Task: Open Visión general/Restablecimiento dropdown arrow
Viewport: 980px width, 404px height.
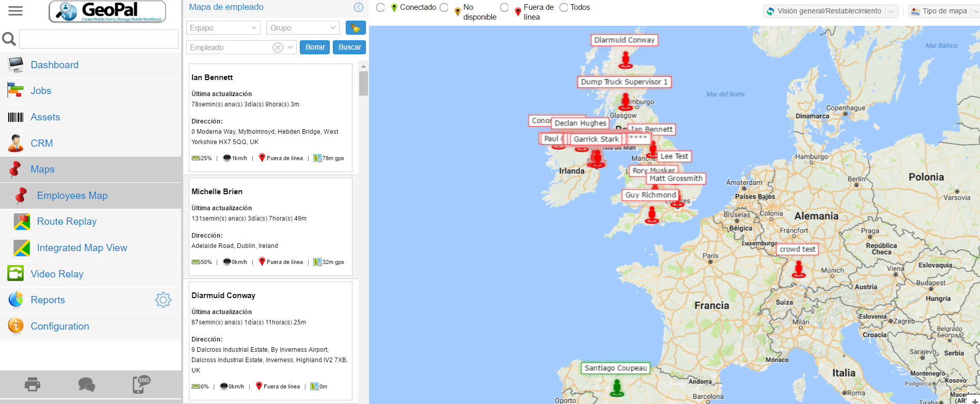Action: point(891,11)
